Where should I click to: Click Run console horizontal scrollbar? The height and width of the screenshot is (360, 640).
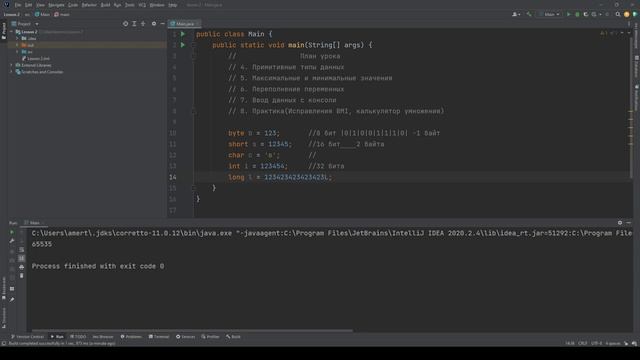point(192,331)
